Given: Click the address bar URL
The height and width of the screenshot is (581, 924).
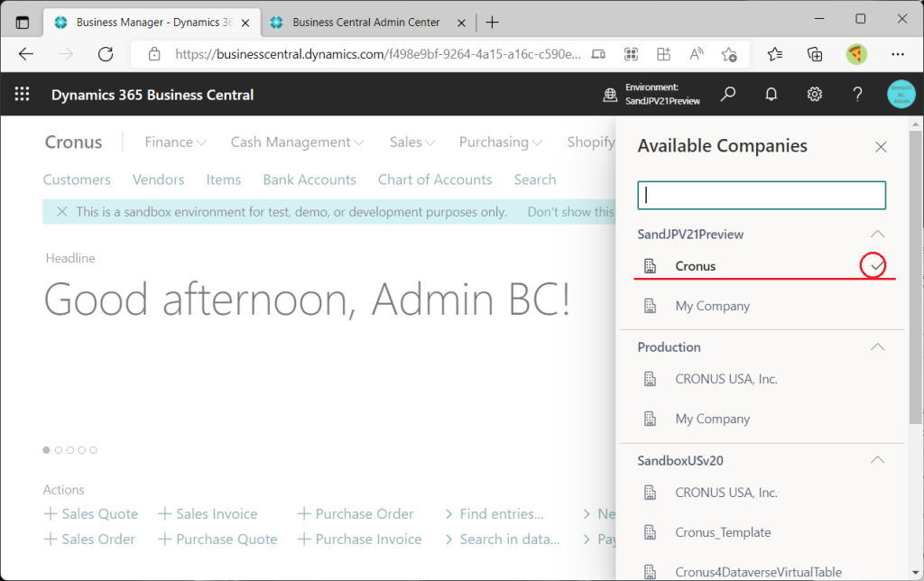Looking at the screenshot, I should coord(378,54).
